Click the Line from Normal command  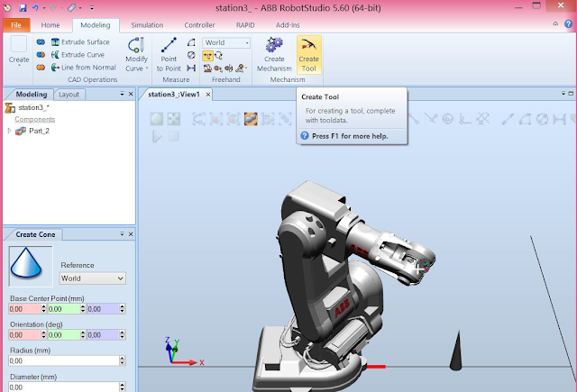pos(84,68)
